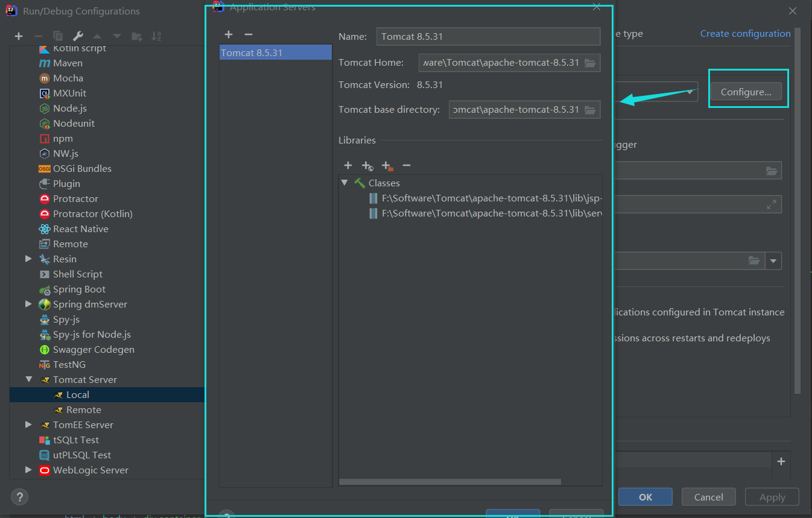Click the Apply button
This screenshot has width=812, height=518.
coord(772,497)
